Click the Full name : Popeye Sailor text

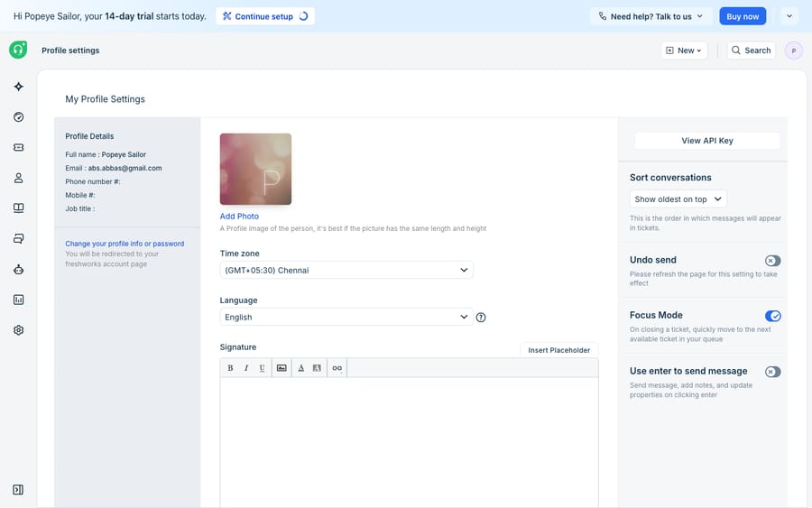coord(106,154)
